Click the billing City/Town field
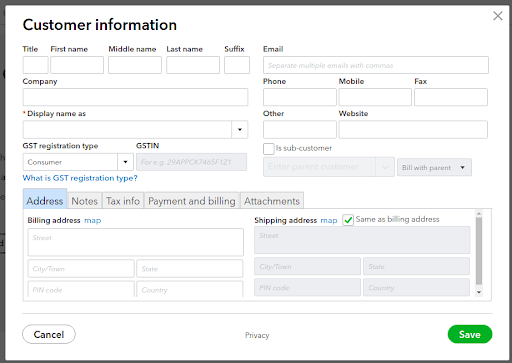This screenshot has width=512, height=363. [81, 269]
